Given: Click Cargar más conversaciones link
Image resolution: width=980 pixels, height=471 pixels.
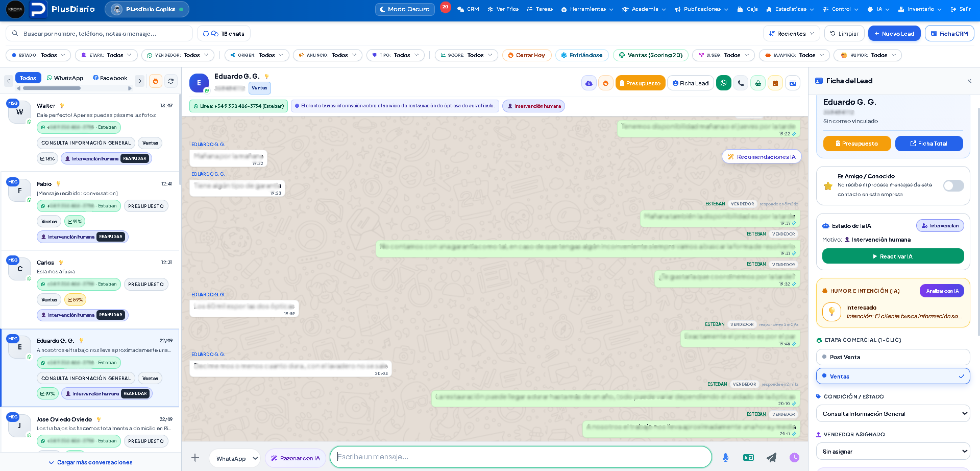Looking at the screenshot, I should click(x=90, y=462).
